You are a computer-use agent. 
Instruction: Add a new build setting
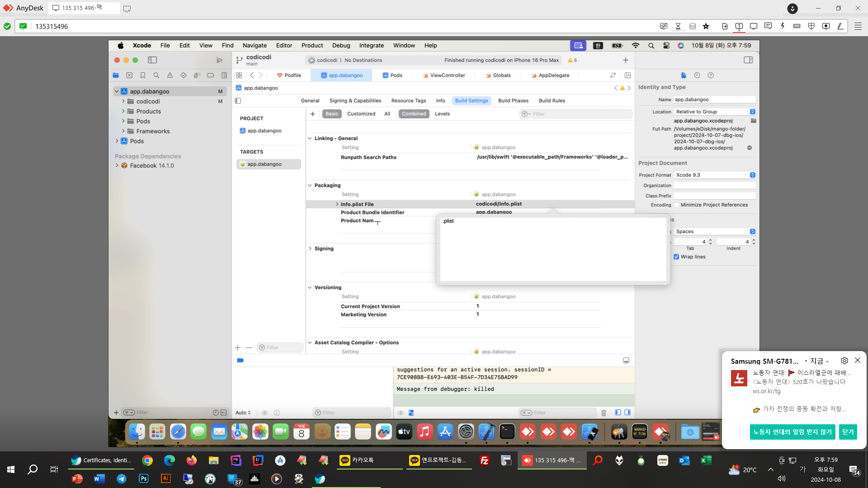[313, 114]
